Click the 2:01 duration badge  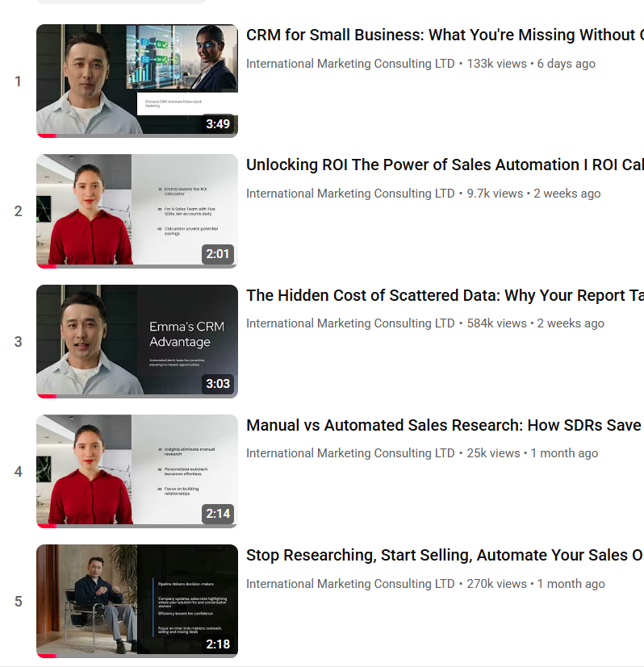point(218,254)
